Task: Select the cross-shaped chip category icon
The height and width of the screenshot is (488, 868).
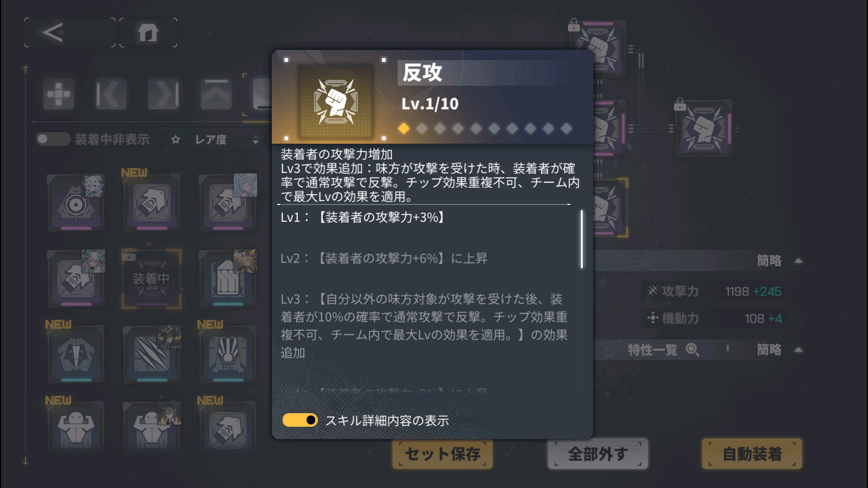Action: (x=59, y=94)
